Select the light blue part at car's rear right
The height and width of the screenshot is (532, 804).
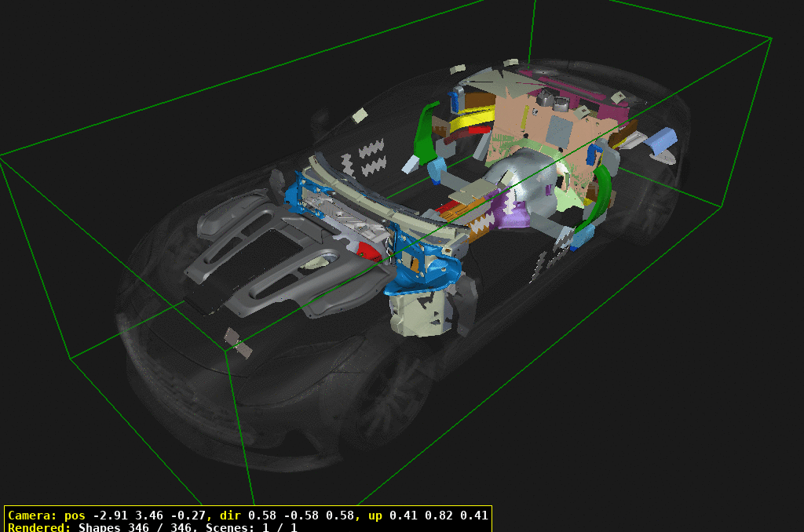[x=661, y=140]
